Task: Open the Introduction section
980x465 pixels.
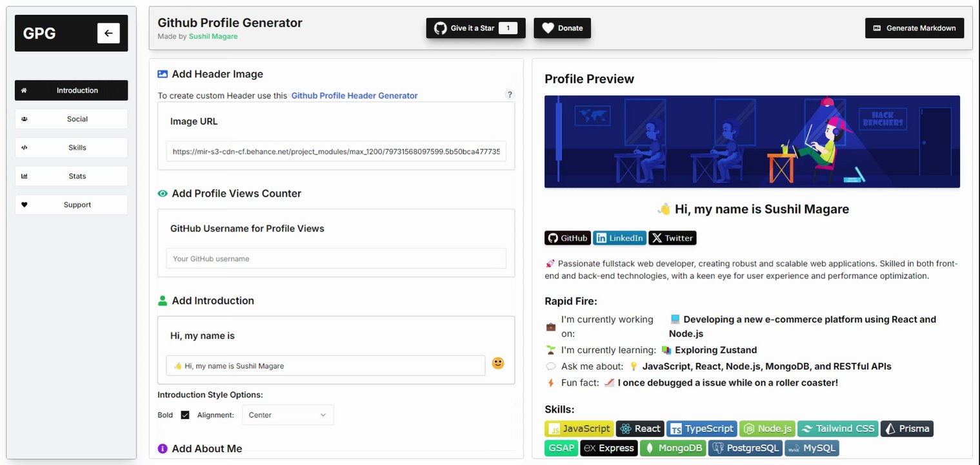Action: coord(72,90)
